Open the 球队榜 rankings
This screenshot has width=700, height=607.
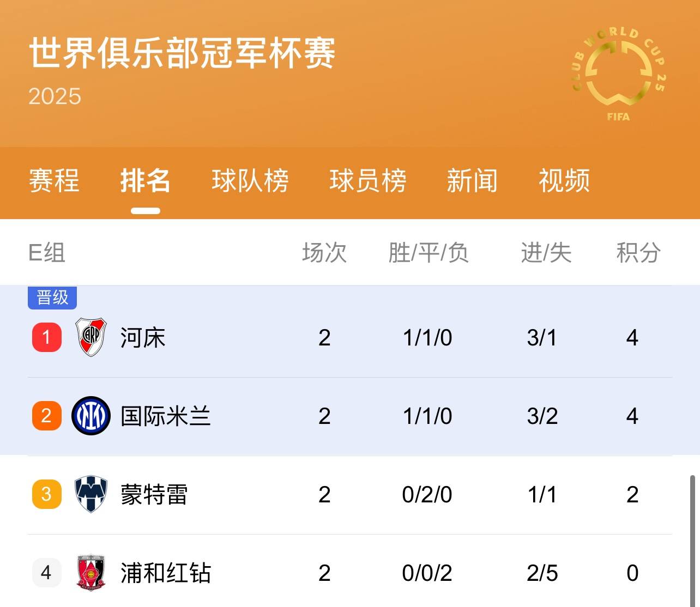(x=250, y=182)
